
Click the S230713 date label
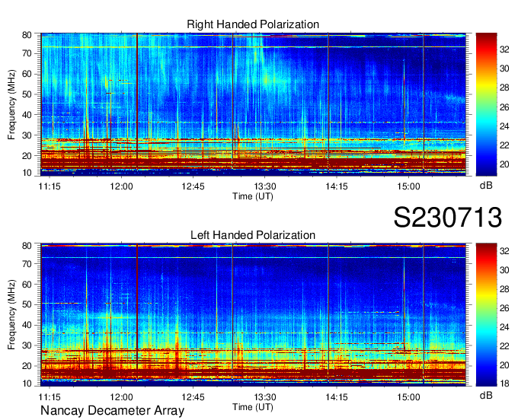(448, 218)
